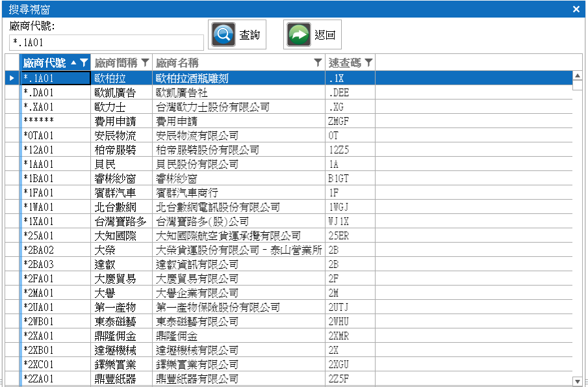Click quick code cell 2XMR
The width and height of the screenshot is (588, 387).
coord(350,335)
